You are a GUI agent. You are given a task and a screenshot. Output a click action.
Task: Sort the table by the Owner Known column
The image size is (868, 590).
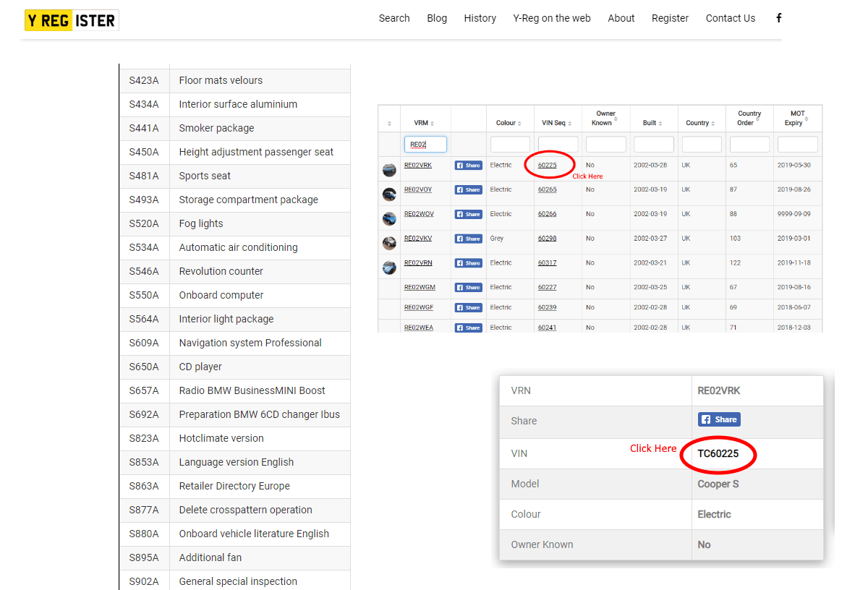[606, 118]
